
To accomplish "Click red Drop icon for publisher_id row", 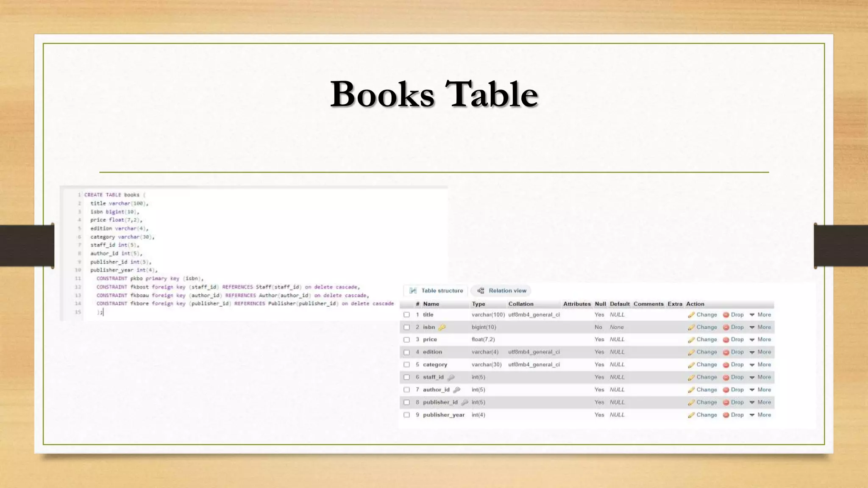I will pyautogui.click(x=726, y=402).
